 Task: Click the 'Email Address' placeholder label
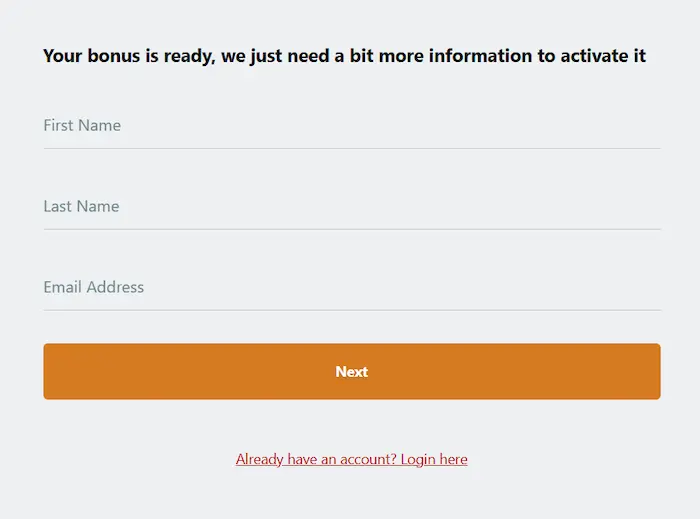pos(94,287)
